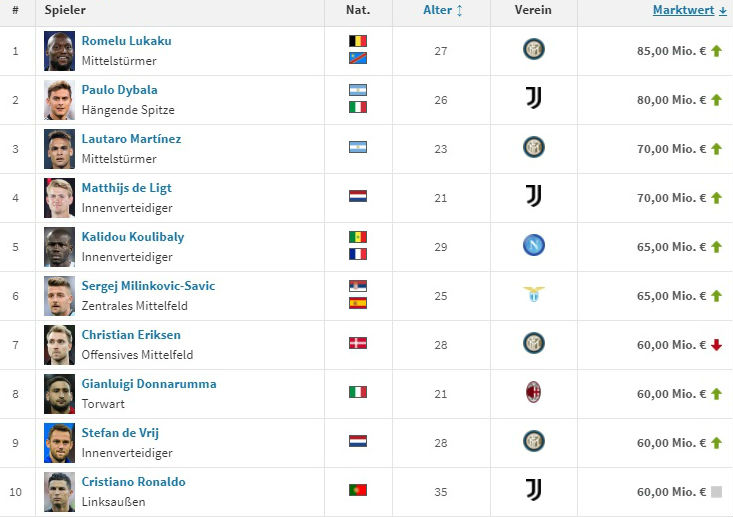
Task: Click Juventus logo beside Paulo Dybala
Action: (533, 99)
